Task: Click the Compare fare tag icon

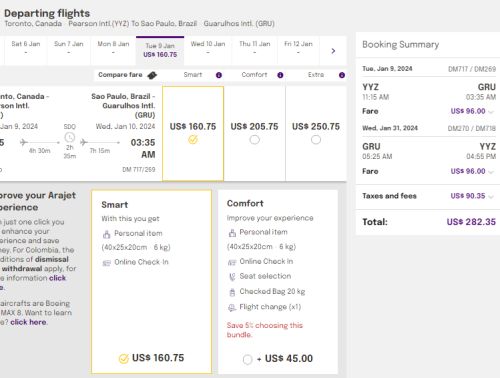Action: coord(152,75)
